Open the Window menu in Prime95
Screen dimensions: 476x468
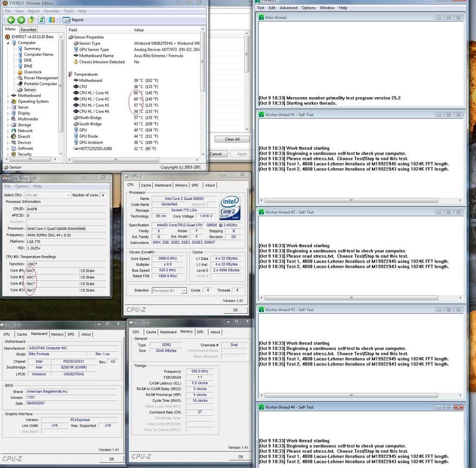point(327,8)
